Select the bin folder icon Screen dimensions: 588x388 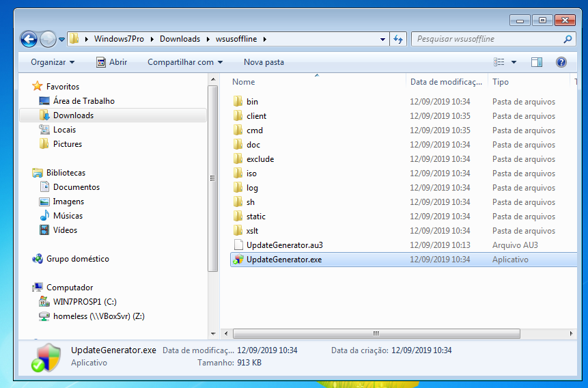click(238, 101)
